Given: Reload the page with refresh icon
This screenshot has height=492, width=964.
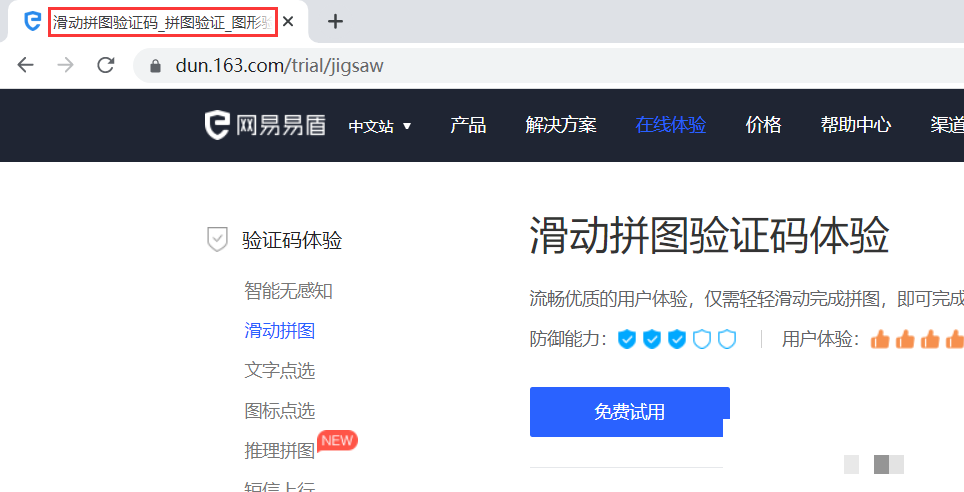Looking at the screenshot, I should click(x=105, y=65).
